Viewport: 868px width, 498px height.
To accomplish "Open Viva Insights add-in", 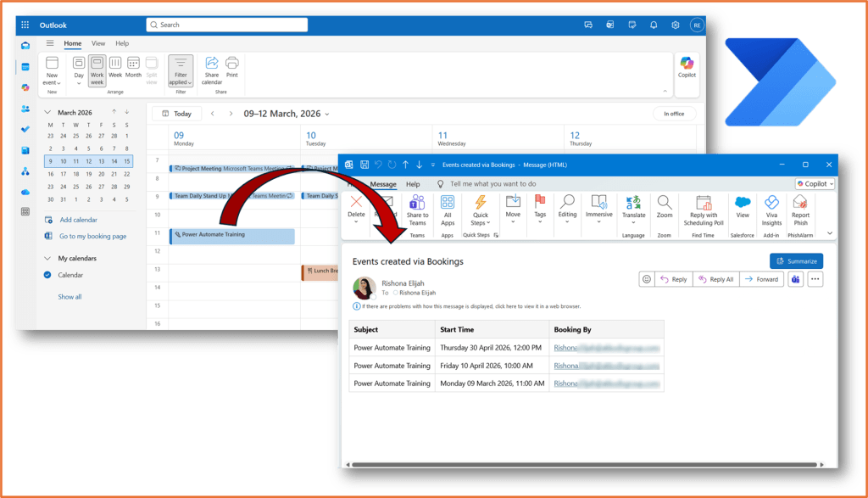I will [771, 207].
